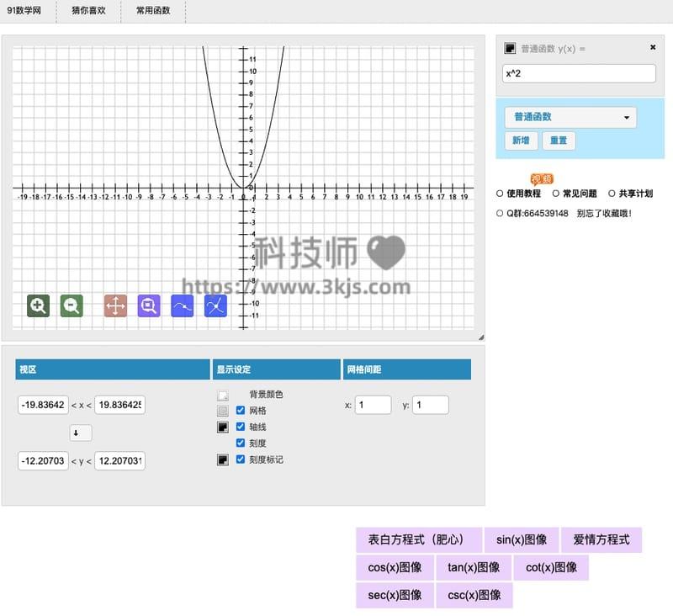
Task: Select the intersection finder tool icon
Action: click(215, 305)
